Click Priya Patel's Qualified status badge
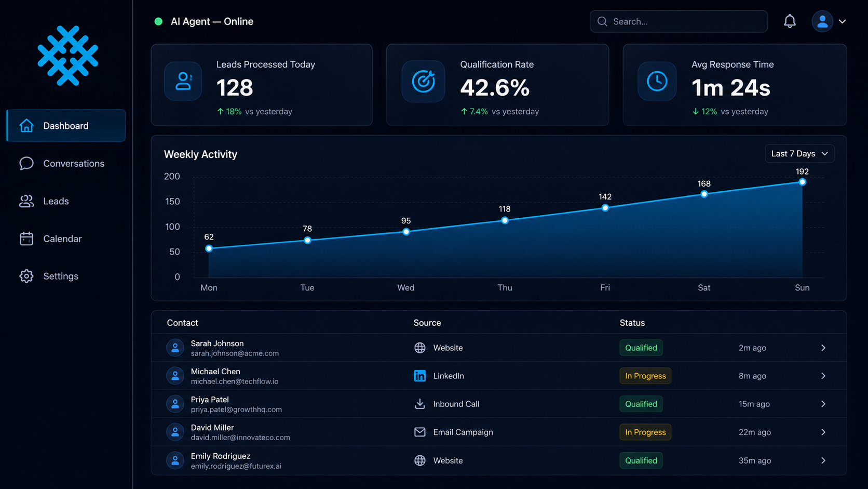The image size is (868, 489). (x=641, y=404)
